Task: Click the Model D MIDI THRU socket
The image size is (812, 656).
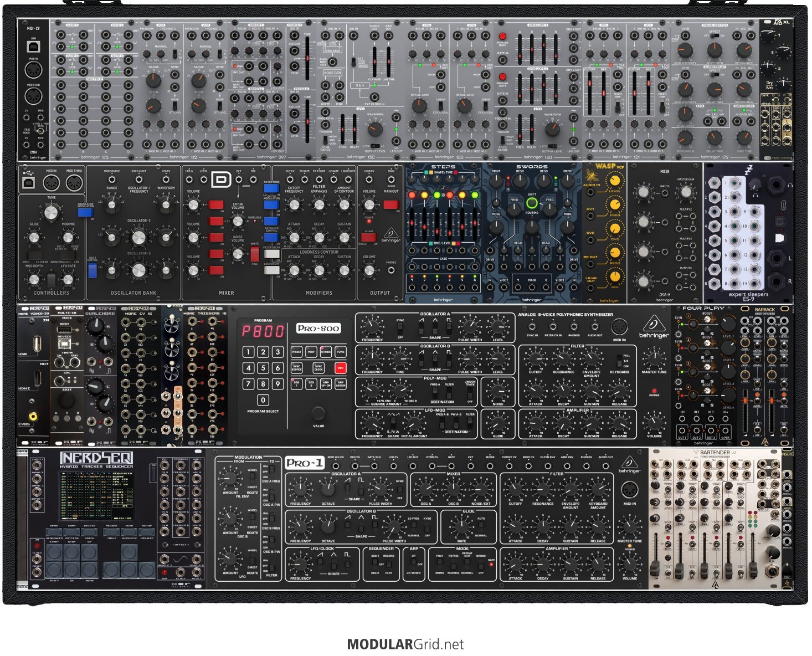Action: click(74, 183)
